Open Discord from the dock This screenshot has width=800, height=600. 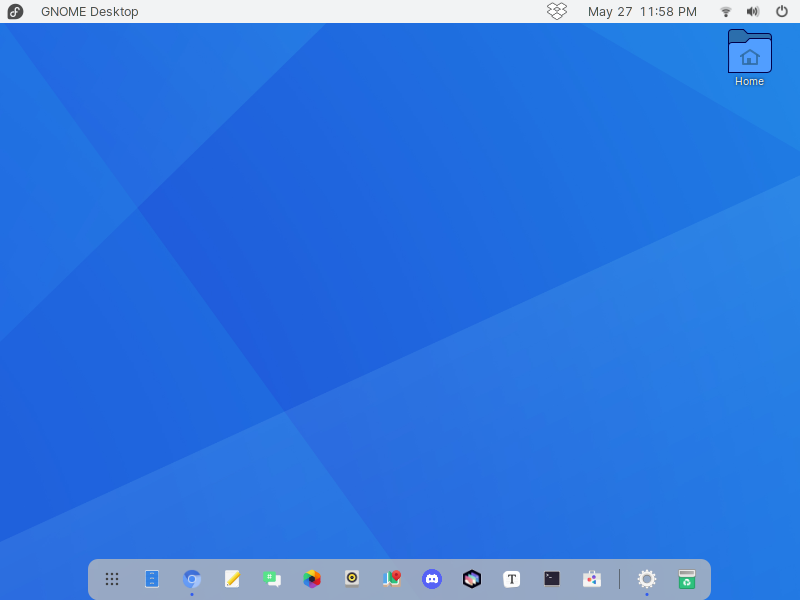point(432,579)
